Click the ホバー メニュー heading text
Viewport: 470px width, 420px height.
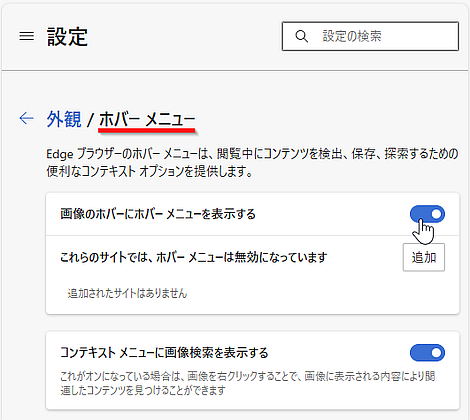[x=147, y=119]
